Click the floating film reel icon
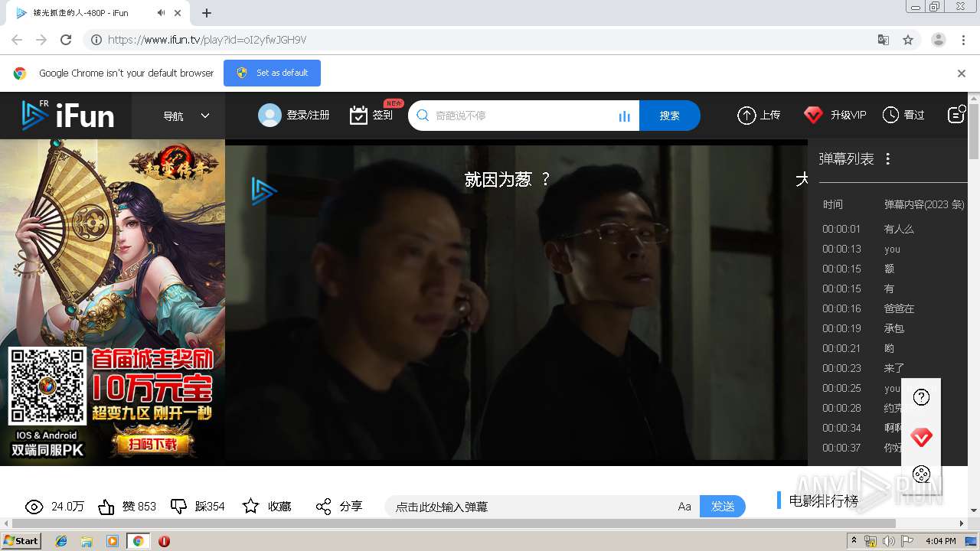Screen dimensions: 980x551 [x=922, y=474]
